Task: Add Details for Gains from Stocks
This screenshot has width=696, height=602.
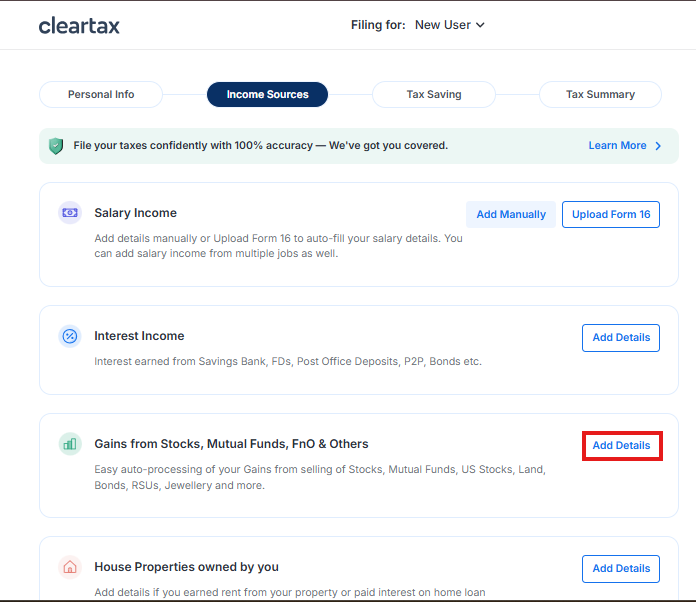Action: pos(621,446)
